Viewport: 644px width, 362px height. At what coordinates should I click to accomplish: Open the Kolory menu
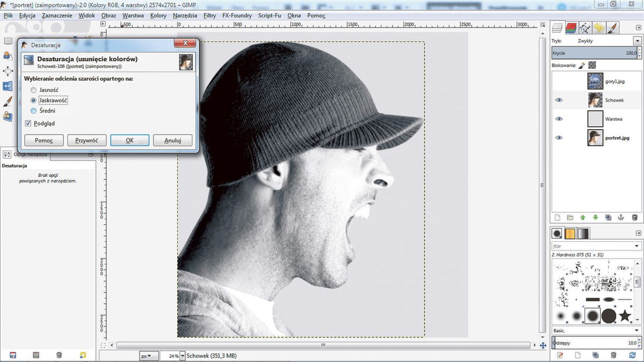click(x=158, y=16)
